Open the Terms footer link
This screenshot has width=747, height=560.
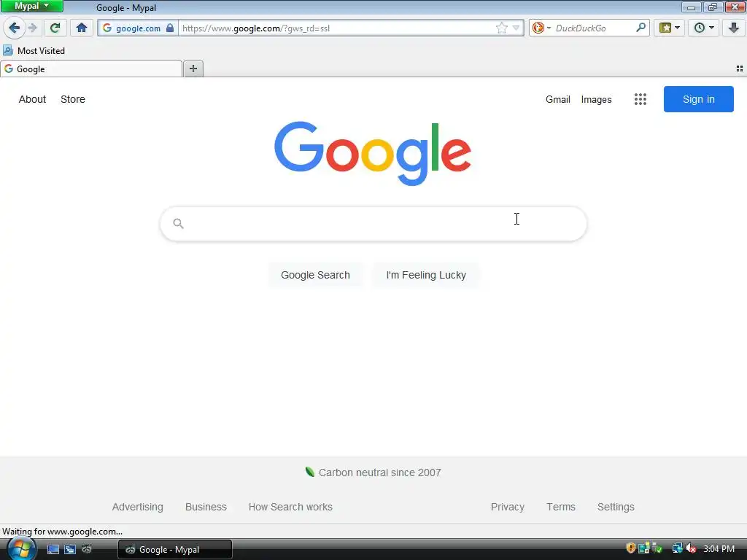(x=561, y=507)
